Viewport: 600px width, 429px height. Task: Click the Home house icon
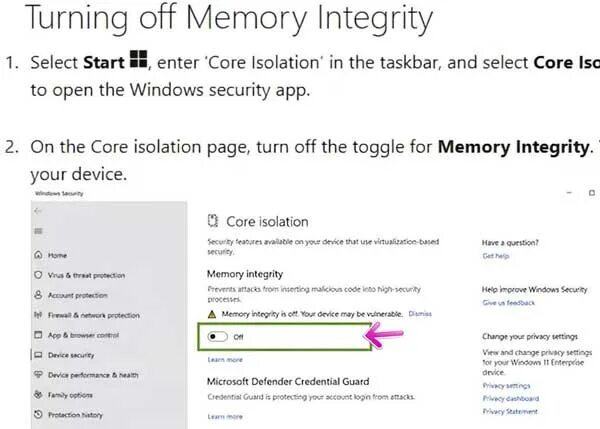point(37,256)
